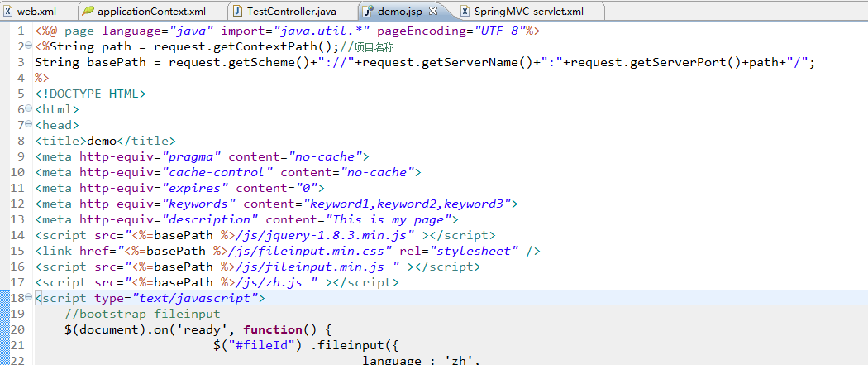Collapse the fold marker on line 2
This screenshot has height=365, width=868.
click(x=29, y=45)
